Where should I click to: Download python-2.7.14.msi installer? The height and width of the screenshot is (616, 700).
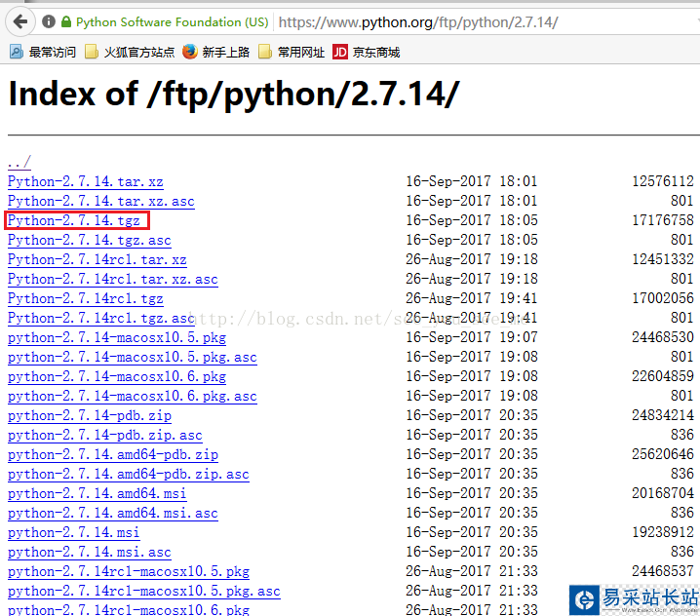(74, 533)
